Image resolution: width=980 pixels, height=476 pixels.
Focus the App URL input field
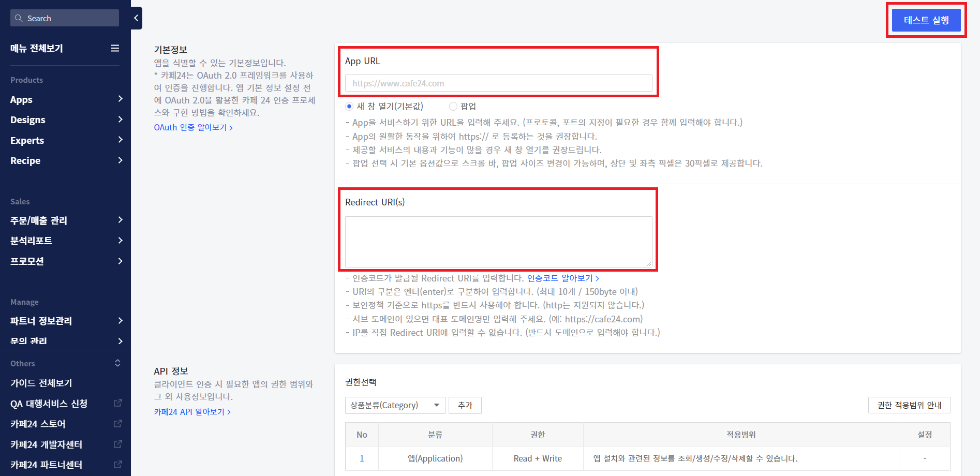coord(499,83)
